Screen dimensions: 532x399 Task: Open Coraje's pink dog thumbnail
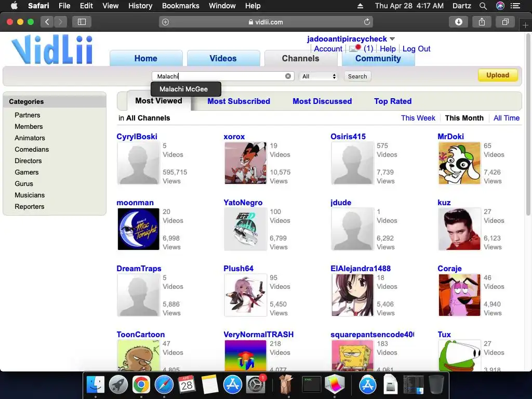coord(459,295)
